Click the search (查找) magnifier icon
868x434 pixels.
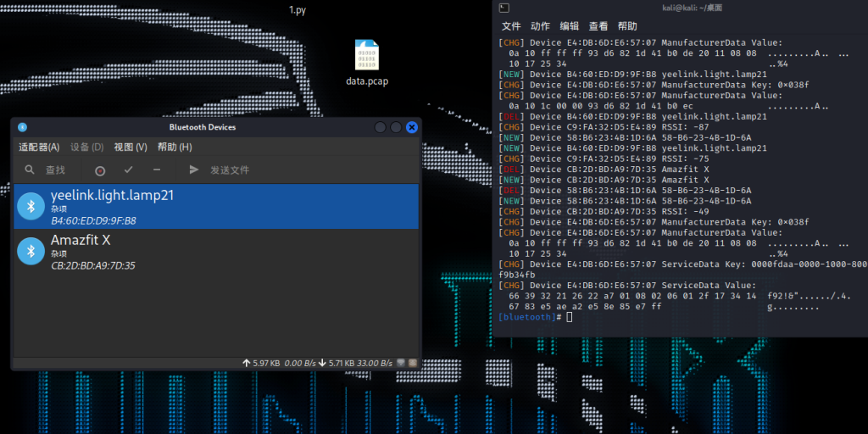coord(30,170)
